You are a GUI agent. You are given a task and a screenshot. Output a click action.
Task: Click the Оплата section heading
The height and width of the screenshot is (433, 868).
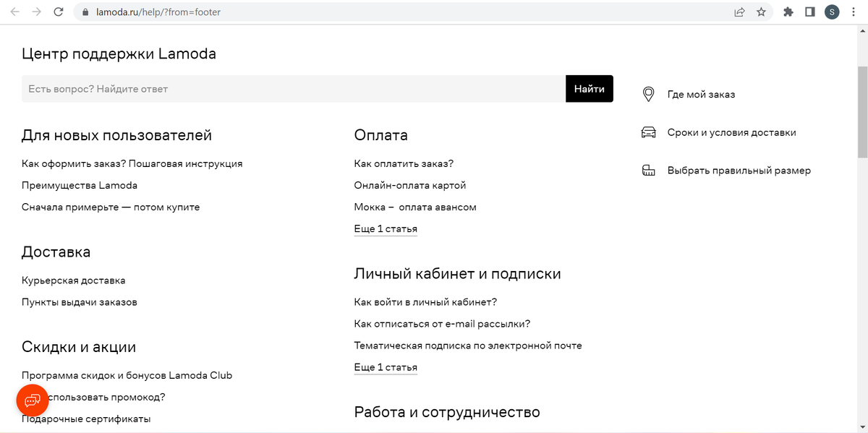point(381,135)
